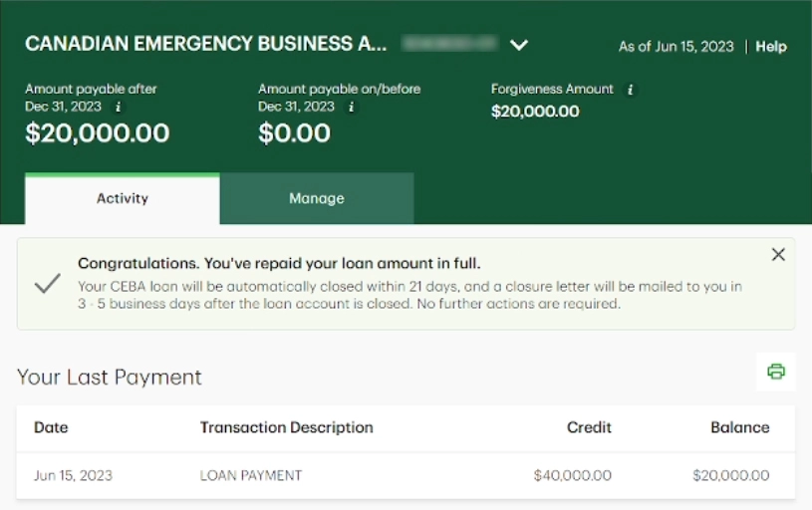Click the checkmark icon in the banner
The width and height of the screenshot is (812, 510).
pyautogui.click(x=47, y=284)
